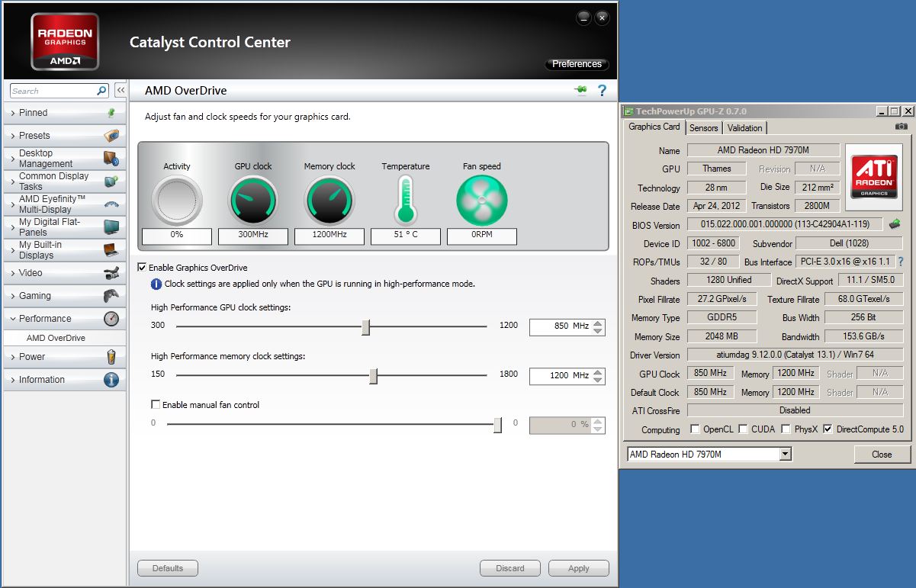Select Graphics Card tab in GPU-Z
The image size is (916, 588).
click(x=654, y=127)
